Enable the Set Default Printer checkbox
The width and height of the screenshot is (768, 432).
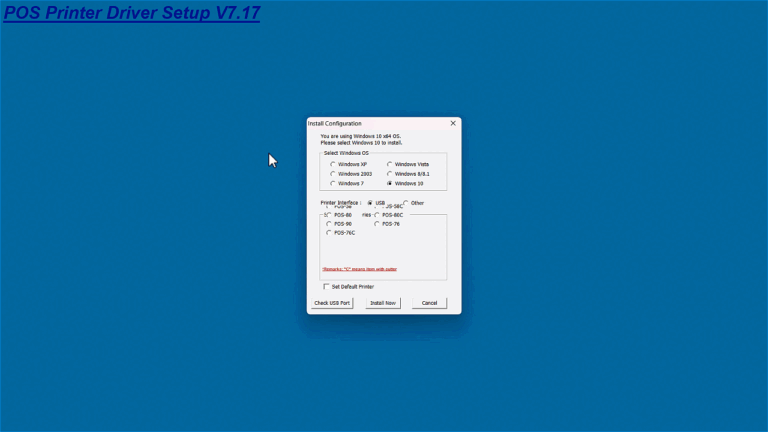tap(326, 287)
